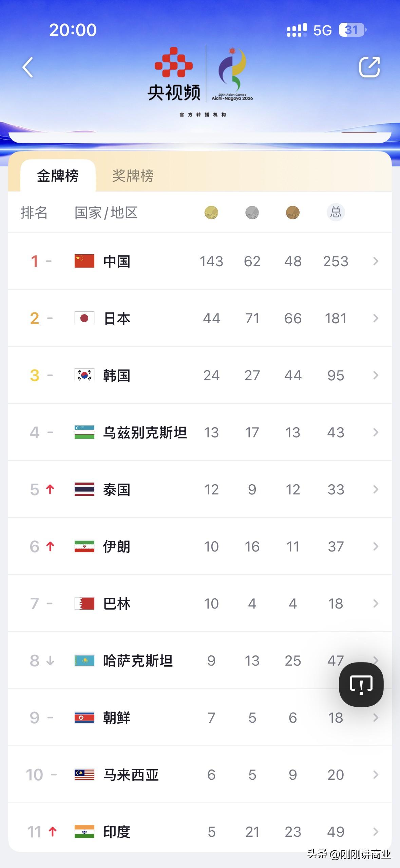Screen dimensions: 400x868
Task: Tap the Aichi-Nagoya 2026 games logo
Action: pos(232,74)
